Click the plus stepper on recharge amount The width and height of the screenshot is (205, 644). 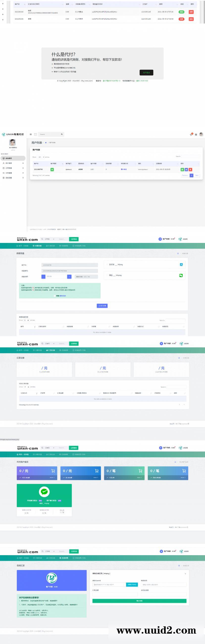point(69,277)
